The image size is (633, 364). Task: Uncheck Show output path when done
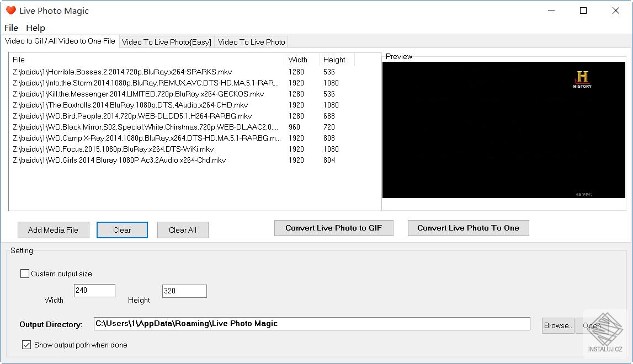(x=26, y=345)
